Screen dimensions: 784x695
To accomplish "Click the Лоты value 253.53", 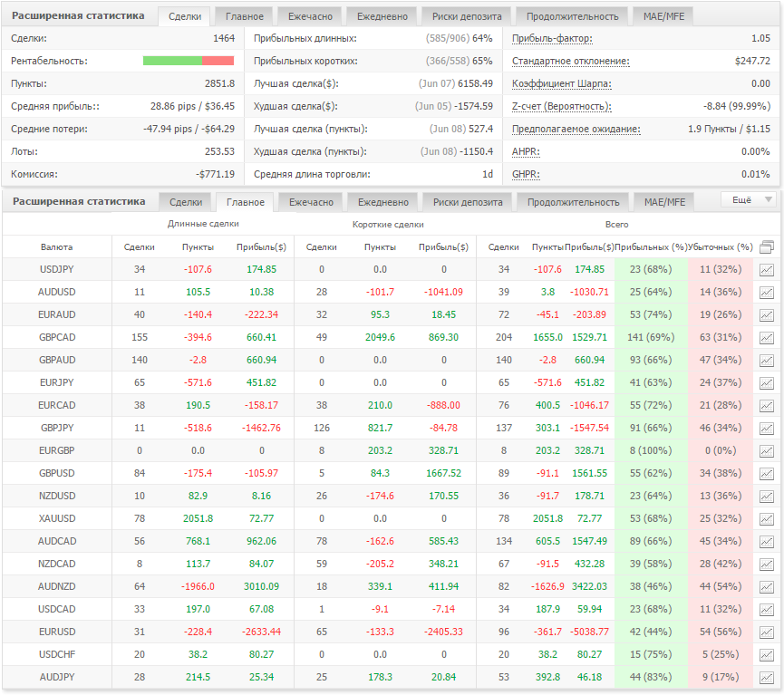I will [219, 151].
